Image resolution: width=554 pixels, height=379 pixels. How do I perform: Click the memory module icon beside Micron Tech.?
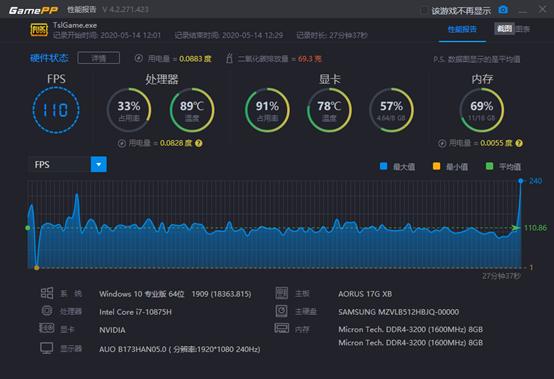(x=282, y=328)
